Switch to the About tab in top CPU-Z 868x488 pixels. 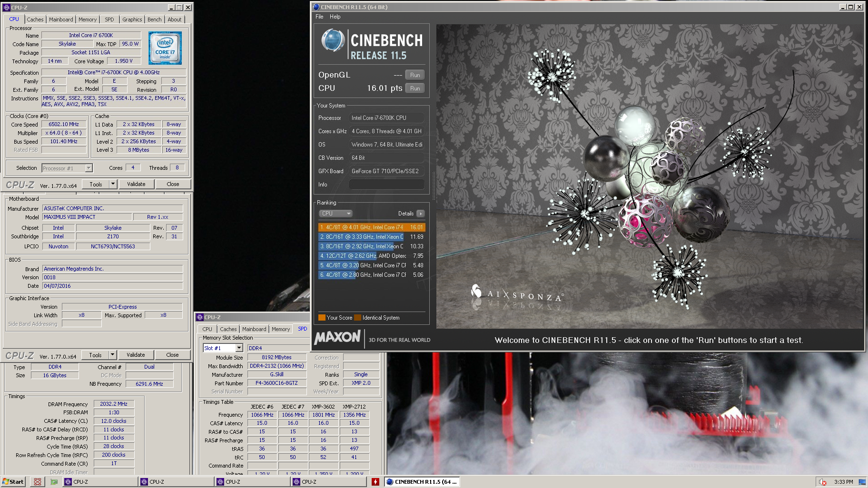tap(174, 20)
